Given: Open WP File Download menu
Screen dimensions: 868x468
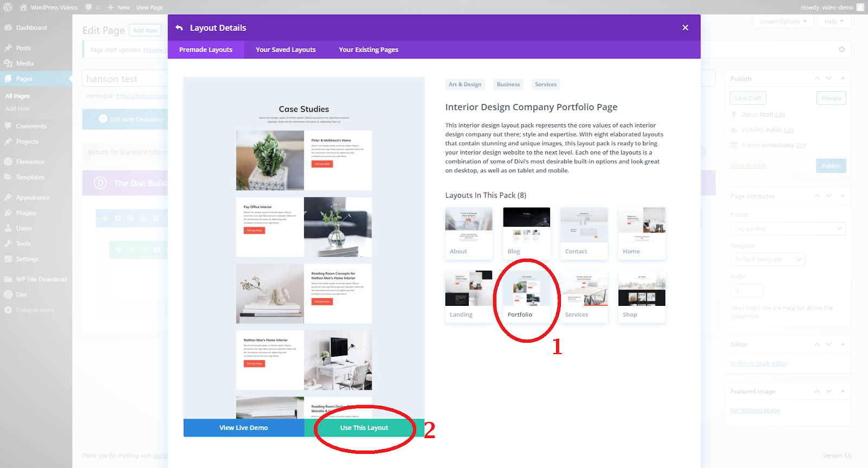Looking at the screenshot, I should 36,279.
